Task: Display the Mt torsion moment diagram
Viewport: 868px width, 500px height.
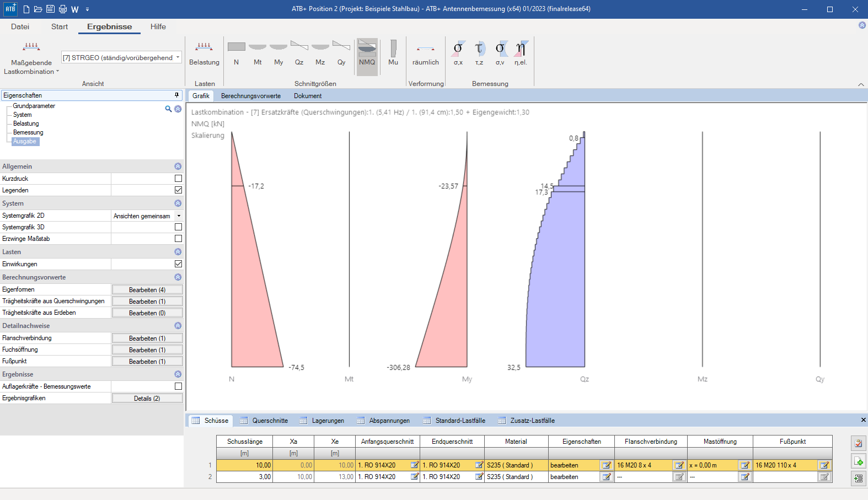Action: click(x=258, y=53)
